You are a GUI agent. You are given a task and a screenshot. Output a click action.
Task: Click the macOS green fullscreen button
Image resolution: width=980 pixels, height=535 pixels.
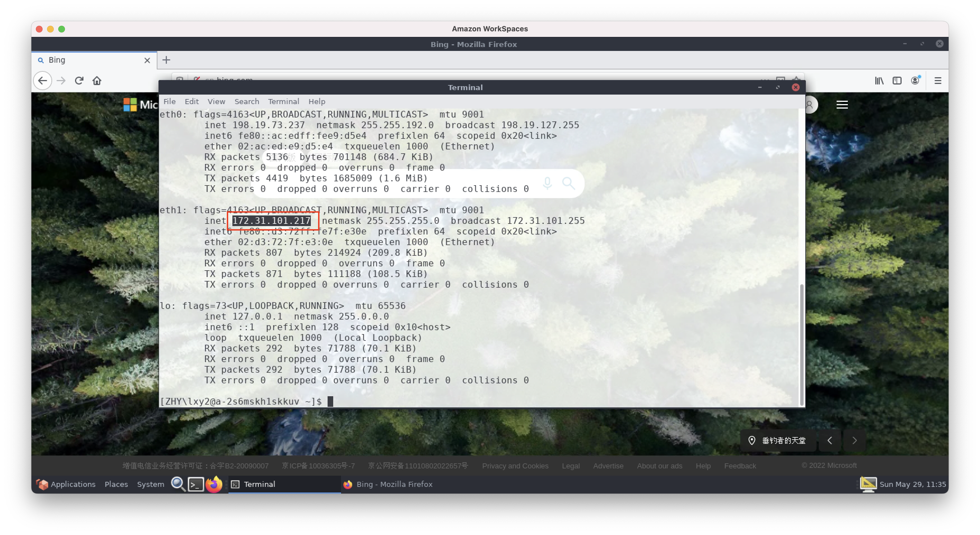pos(62,29)
